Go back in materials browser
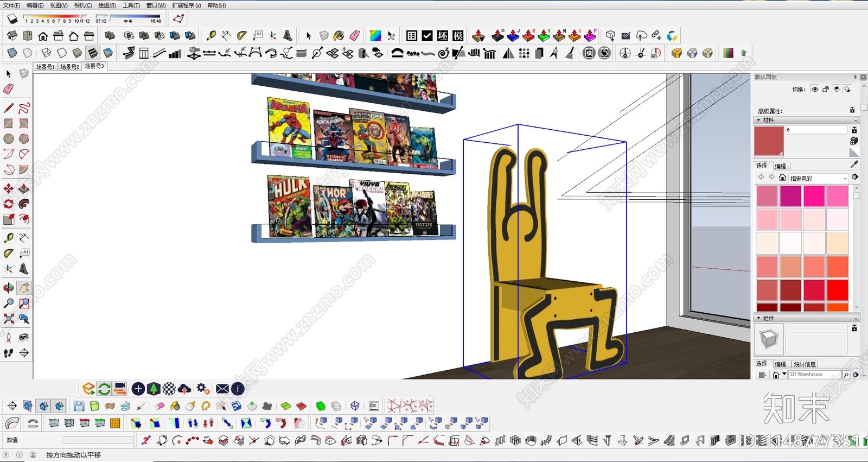Image resolution: width=868 pixels, height=462 pixels. coord(761,178)
